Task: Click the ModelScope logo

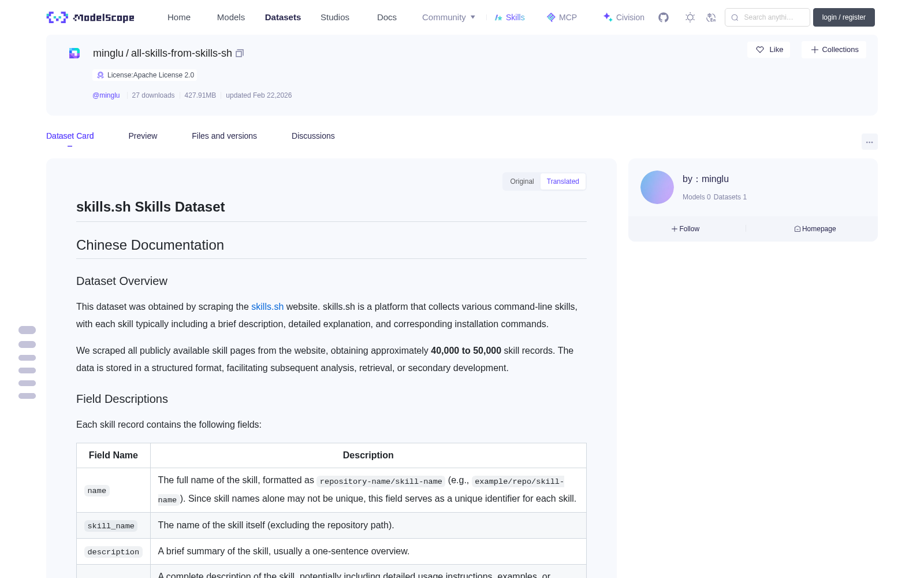Action: coord(90,17)
